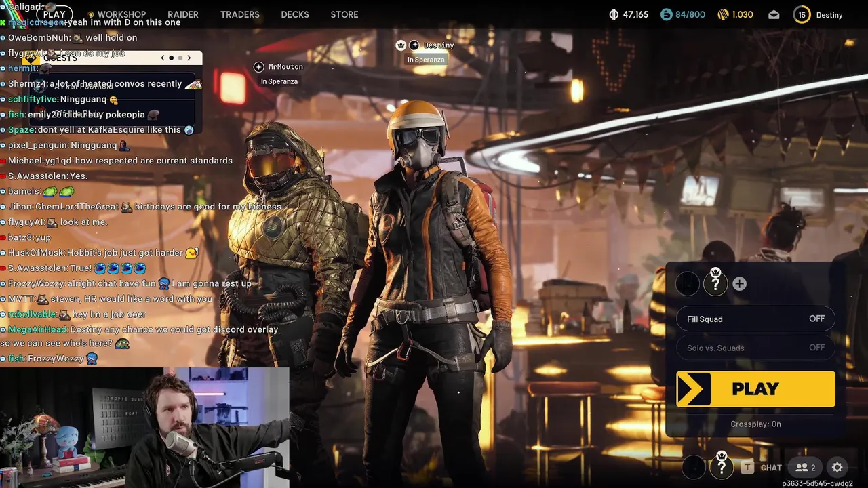Click chat username Shermz4
The image size is (868, 488).
point(27,84)
